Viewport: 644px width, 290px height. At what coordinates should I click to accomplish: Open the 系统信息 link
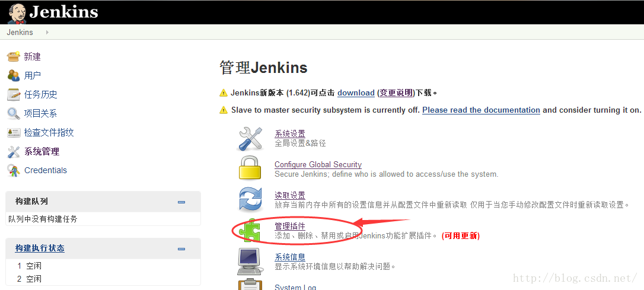[x=290, y=257]
